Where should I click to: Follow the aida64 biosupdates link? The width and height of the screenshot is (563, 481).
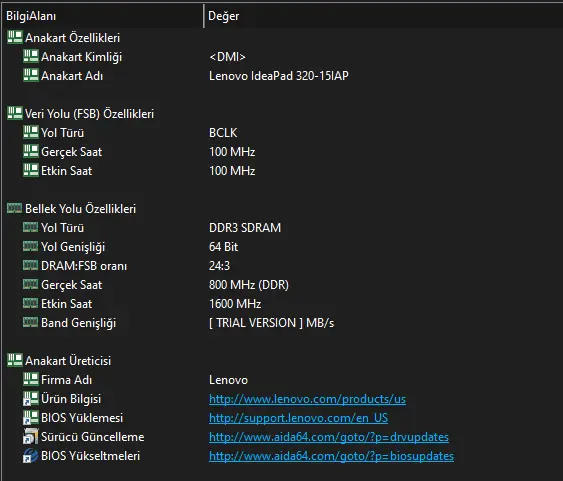pyautogui.click(x=331, y=456)
